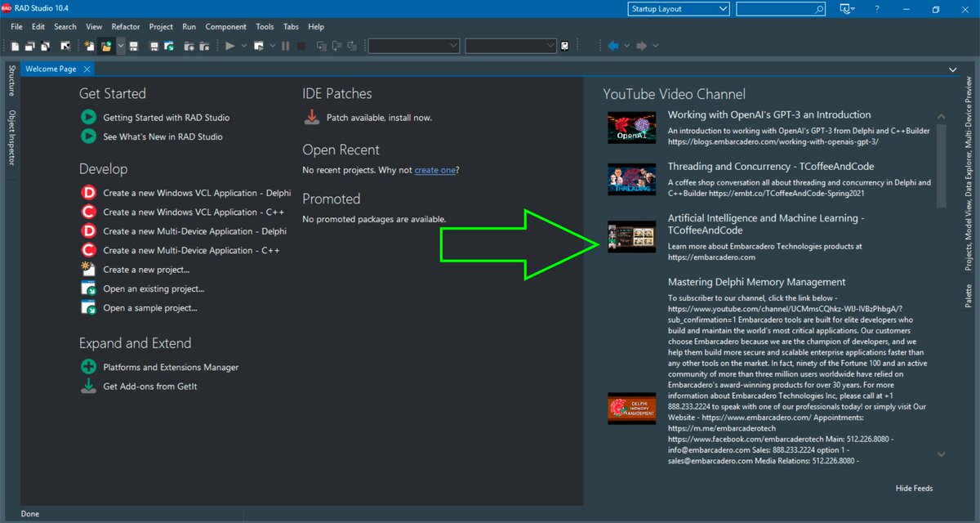Click Mastering Delphi Memory Management title

click(756, 282)
